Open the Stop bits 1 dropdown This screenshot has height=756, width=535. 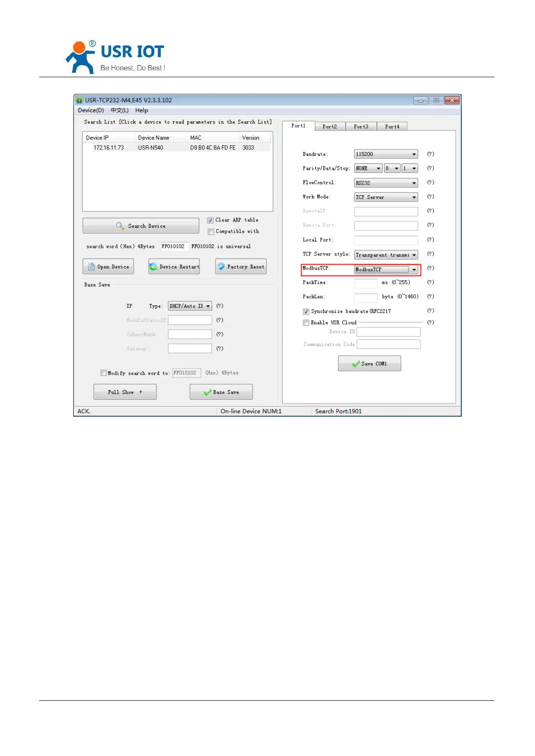click(x=410, y=168)
